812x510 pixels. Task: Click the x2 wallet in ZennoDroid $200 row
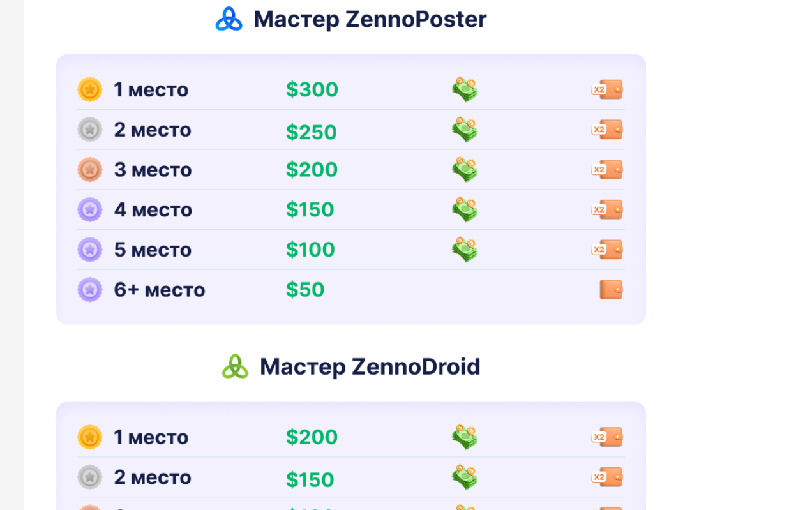coord(607,437)
